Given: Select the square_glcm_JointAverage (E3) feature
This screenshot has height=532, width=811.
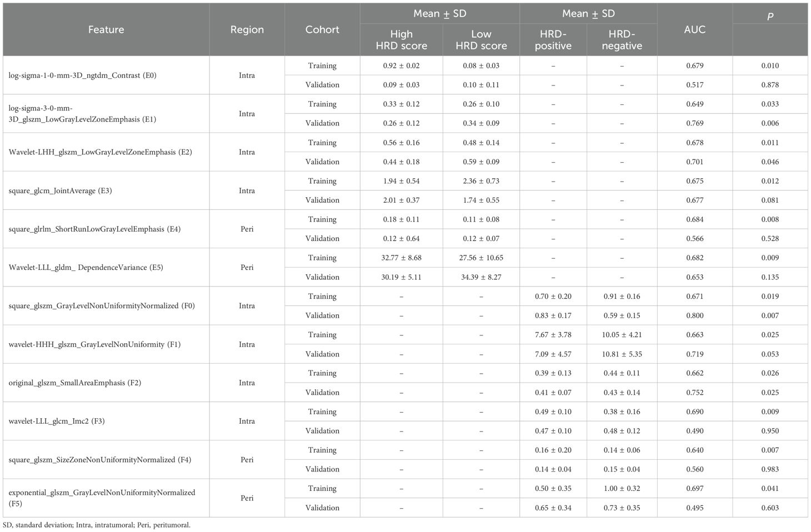Looking at the screenshot, I should (61, 190).
